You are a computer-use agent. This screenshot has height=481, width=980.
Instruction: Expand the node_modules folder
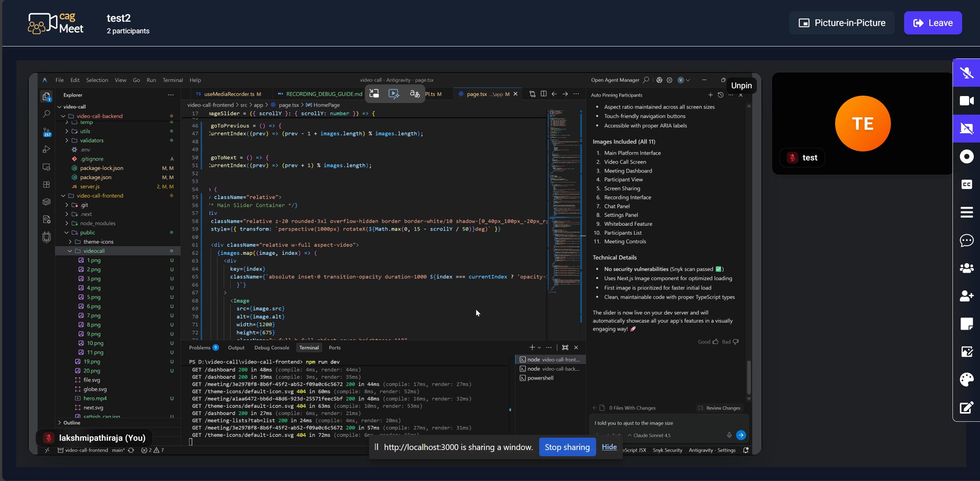click(67, 223)
